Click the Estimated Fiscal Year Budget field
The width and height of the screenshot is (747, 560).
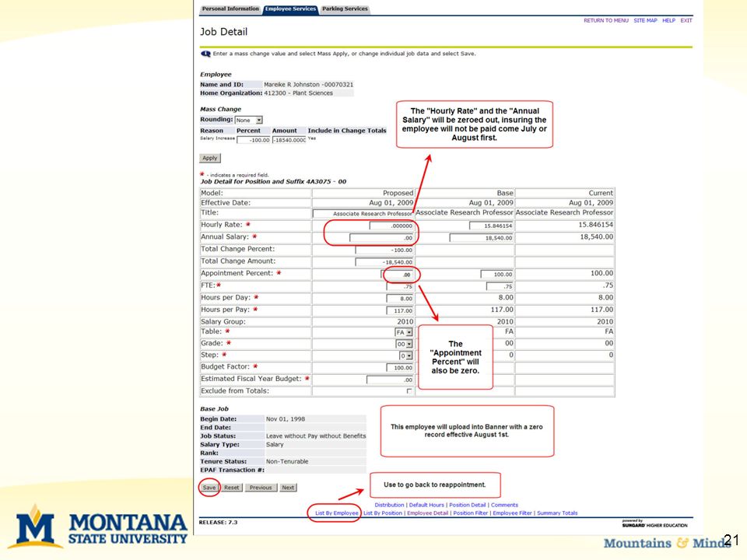tap(390, 380)
